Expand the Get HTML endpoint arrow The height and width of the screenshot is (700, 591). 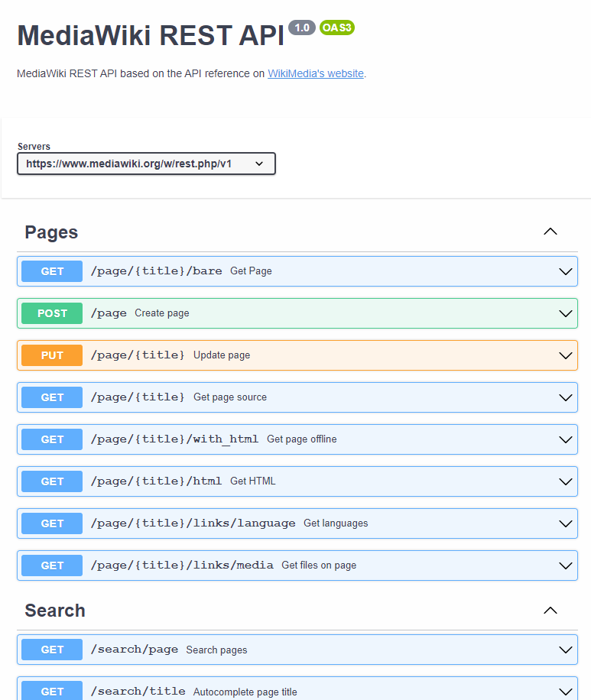[566, 481]
